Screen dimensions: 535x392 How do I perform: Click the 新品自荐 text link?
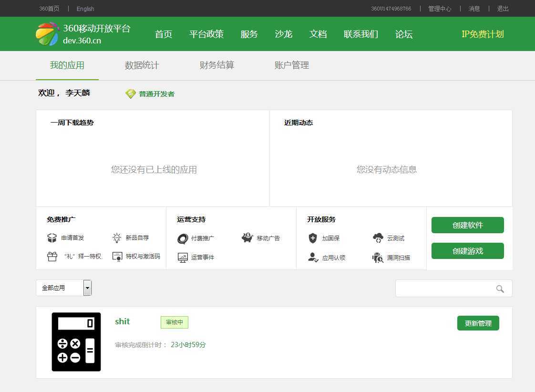(137, 238)
